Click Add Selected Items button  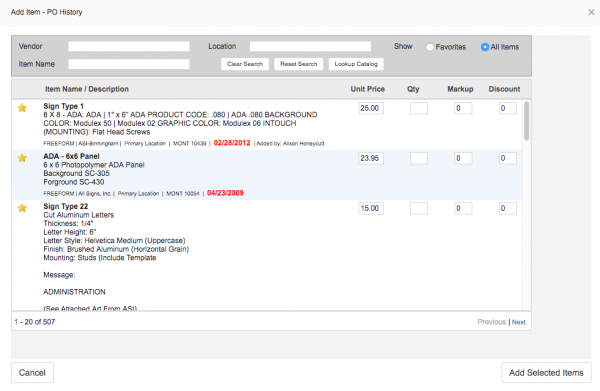[546, 373]
